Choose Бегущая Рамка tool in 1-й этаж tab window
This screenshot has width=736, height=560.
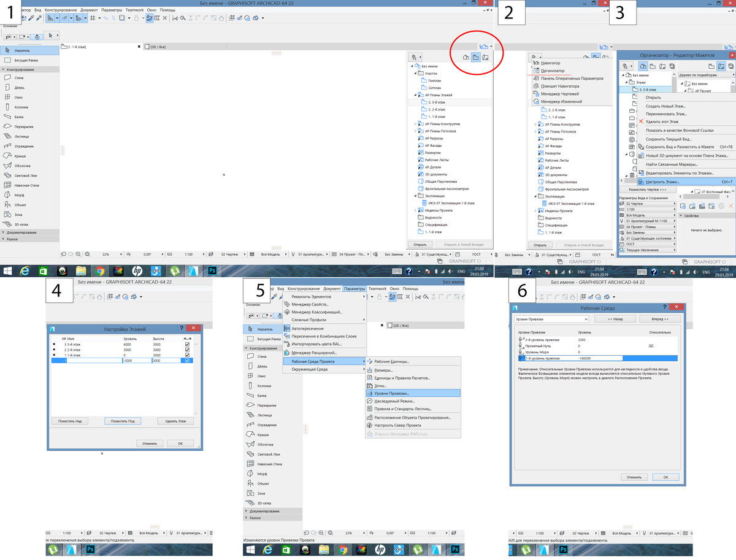point(29,60)
